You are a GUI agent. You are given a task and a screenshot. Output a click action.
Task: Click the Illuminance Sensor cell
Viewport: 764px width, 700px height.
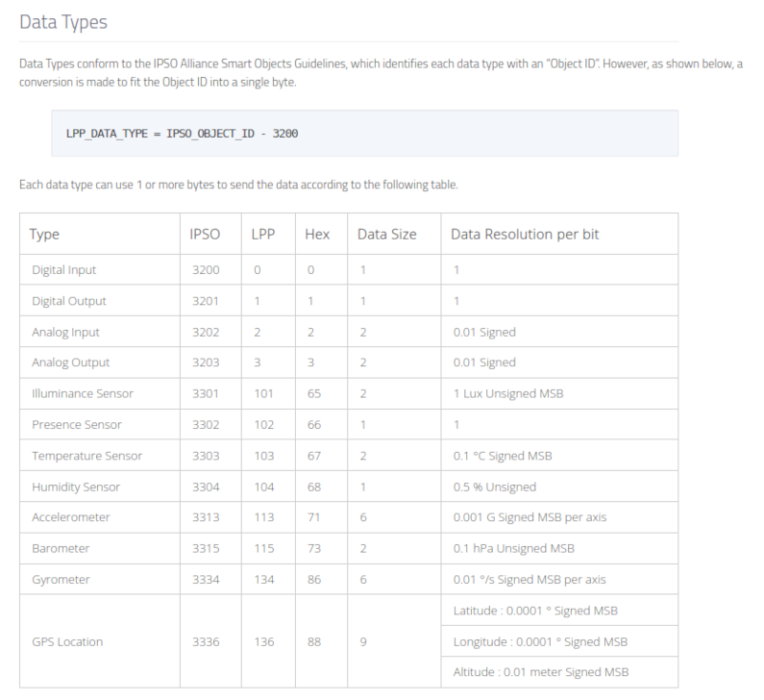click(x=83, y=393)
